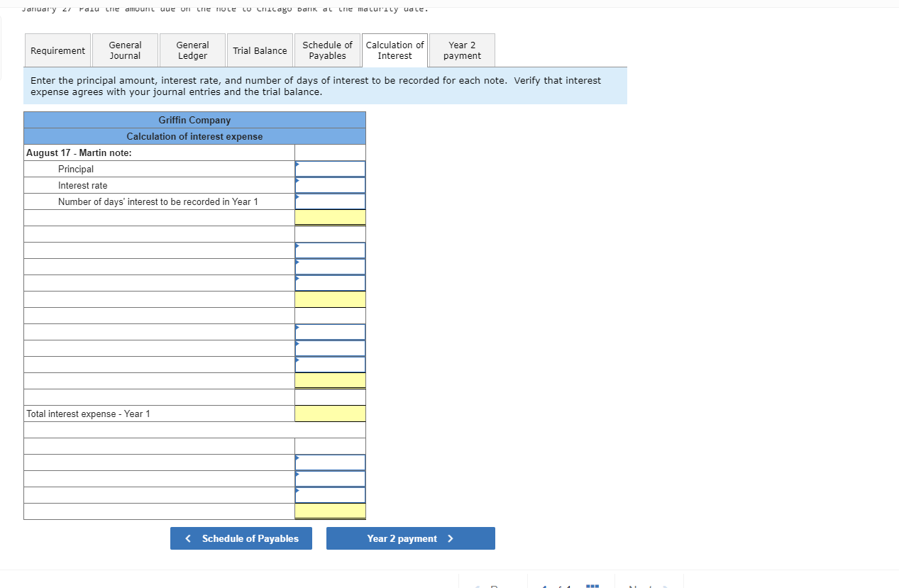Click the blue Year 2 payment next button
This screenshot has width=899, height=588.
pos(411,538)
